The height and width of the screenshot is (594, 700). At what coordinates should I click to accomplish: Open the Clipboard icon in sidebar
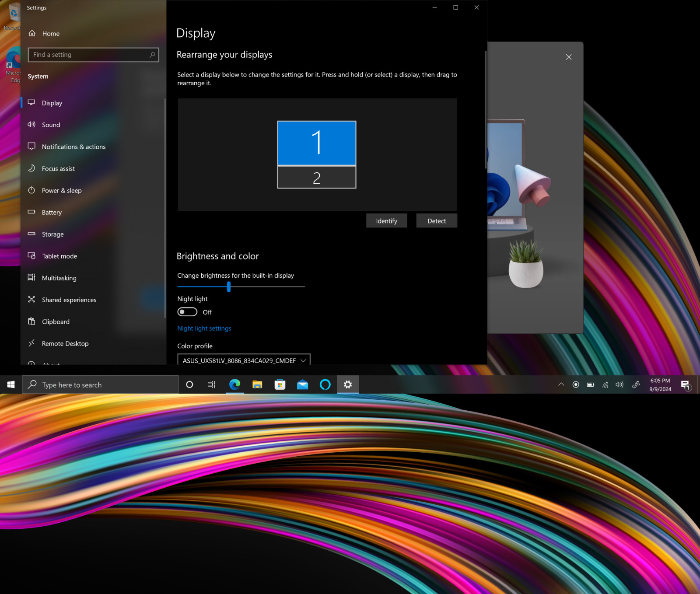coord(31,321)
